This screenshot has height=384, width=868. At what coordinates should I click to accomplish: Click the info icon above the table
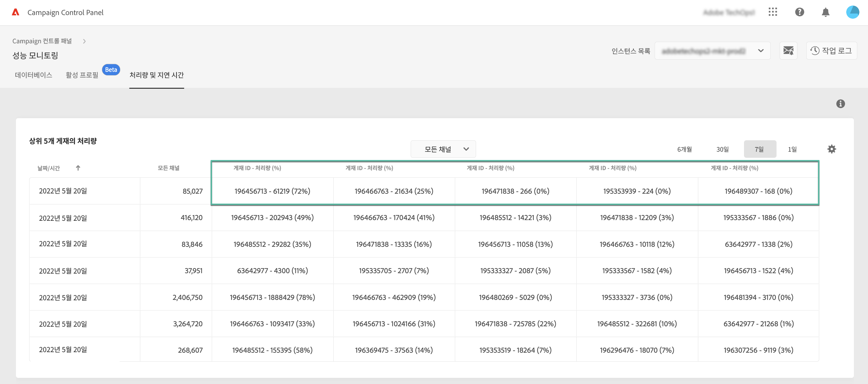pyautogui.click(x=840, y=104)
